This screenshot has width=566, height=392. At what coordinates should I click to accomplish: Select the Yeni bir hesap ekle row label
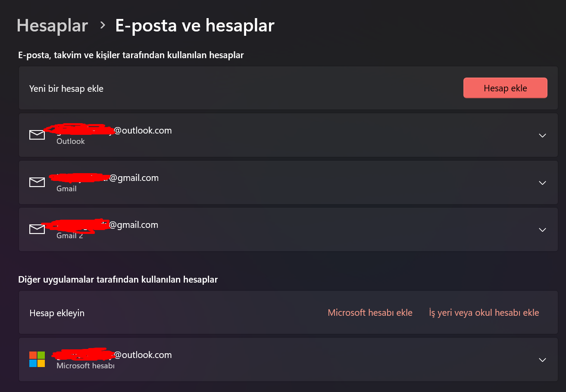pos(66,88)
